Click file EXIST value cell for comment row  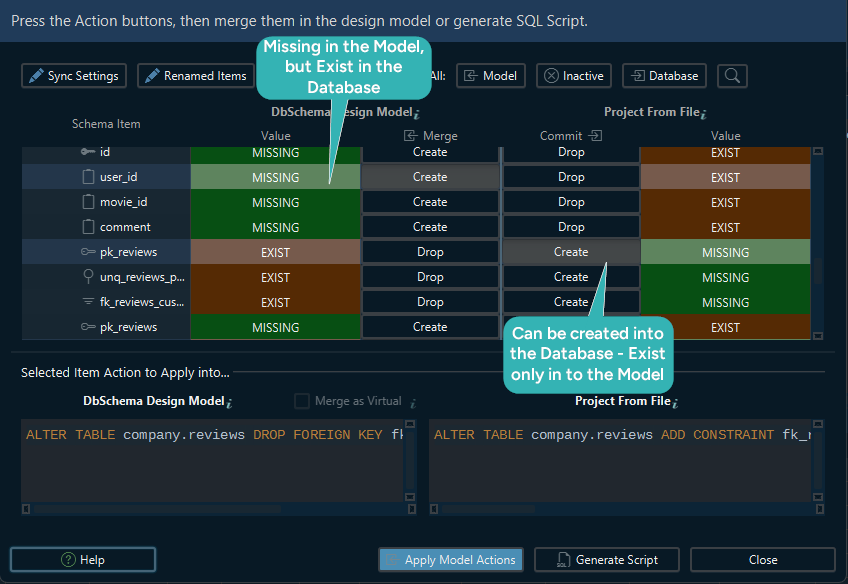(725, 227)
